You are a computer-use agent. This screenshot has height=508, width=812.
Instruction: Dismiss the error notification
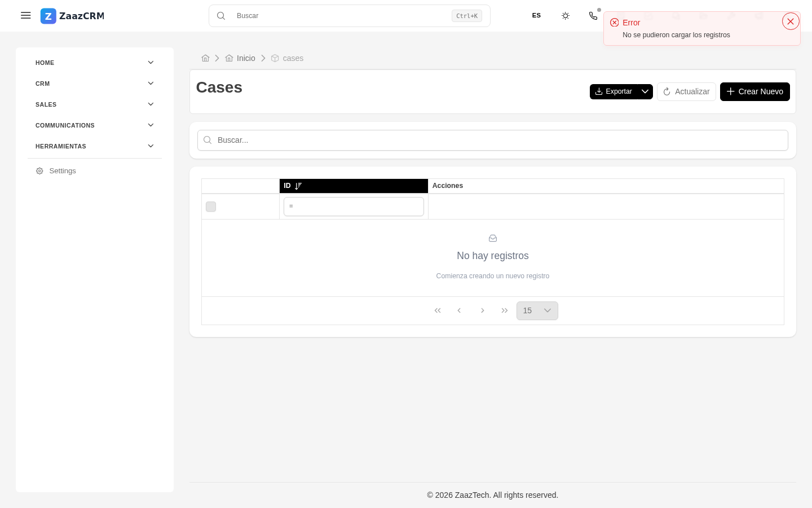coord(791,21)
